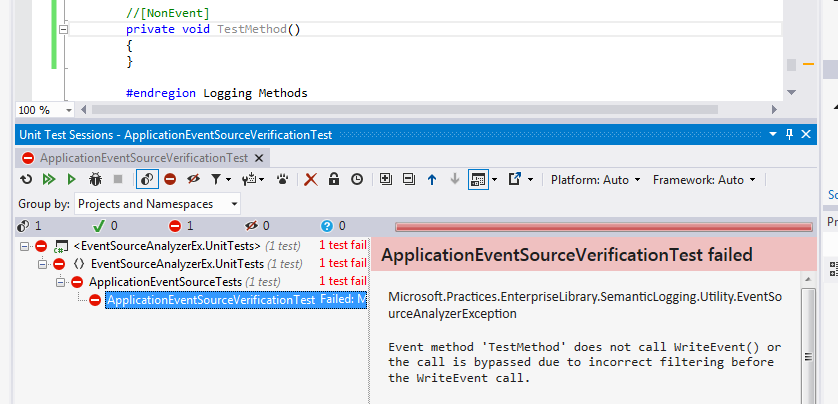Viewport: 838px width, 404px height.
Task: Run all tests with double green arrows
Action: pyautogui.click(x=49, y=180)
